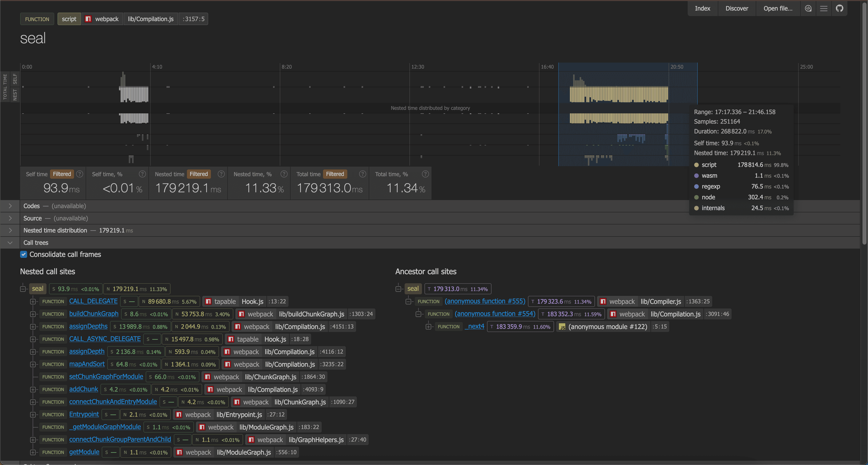Viewport: 868px width, 465px height.
Task: Click JS module icon in _next4 row
Action: click(562, 327)
